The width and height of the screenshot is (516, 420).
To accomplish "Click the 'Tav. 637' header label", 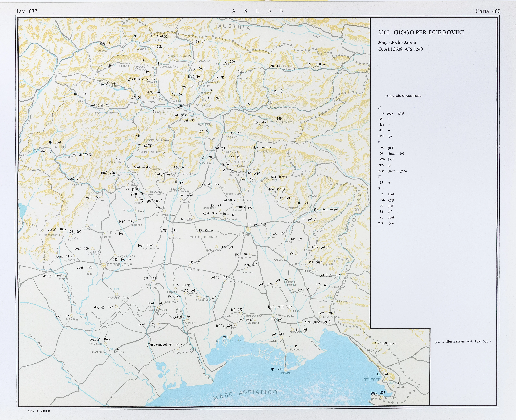I will (x=26, y=11).
